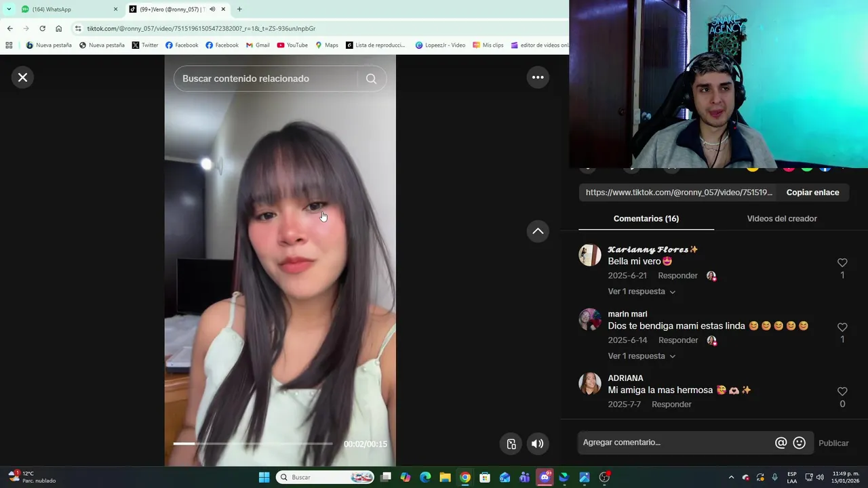Open Microsoft Teams from taskbar
The image size is (868, 488).
point(524,477)
